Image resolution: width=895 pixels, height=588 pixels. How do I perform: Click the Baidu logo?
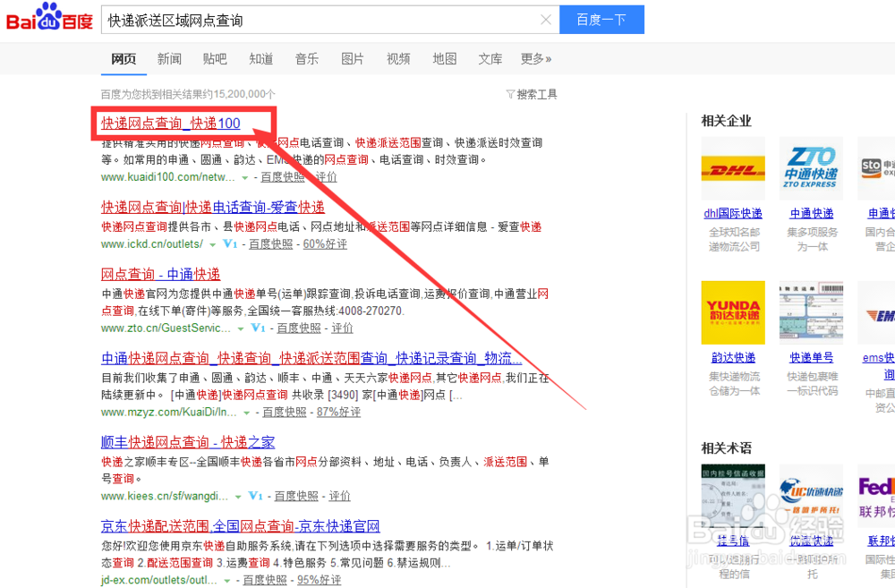point(49,17)
